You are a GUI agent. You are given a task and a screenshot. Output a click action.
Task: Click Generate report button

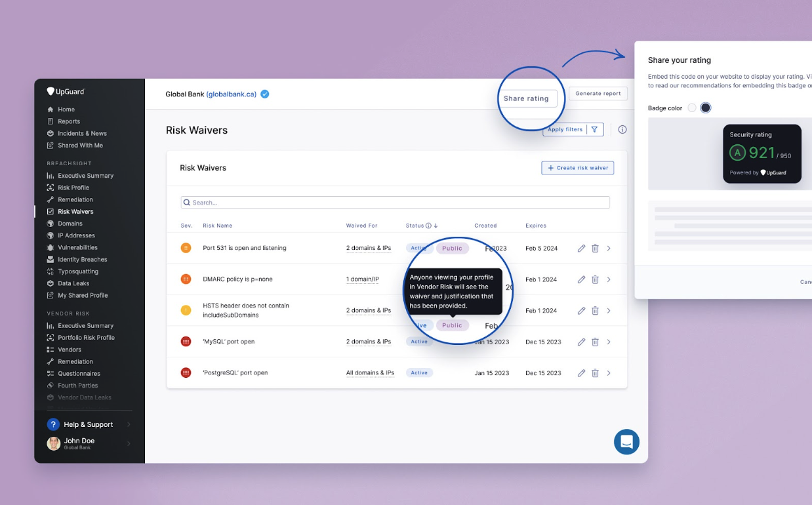pyautogui.click(x=598, y=94)
